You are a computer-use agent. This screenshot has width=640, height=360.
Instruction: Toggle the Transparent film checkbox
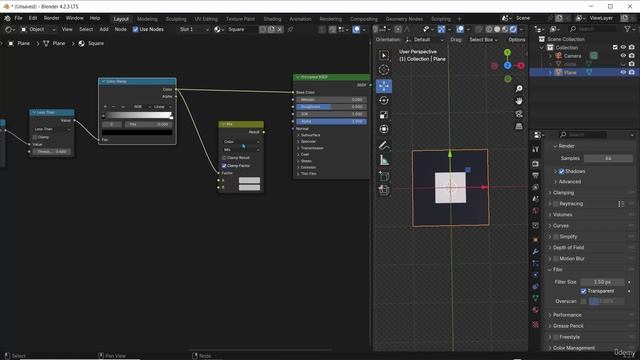point(584,291)
